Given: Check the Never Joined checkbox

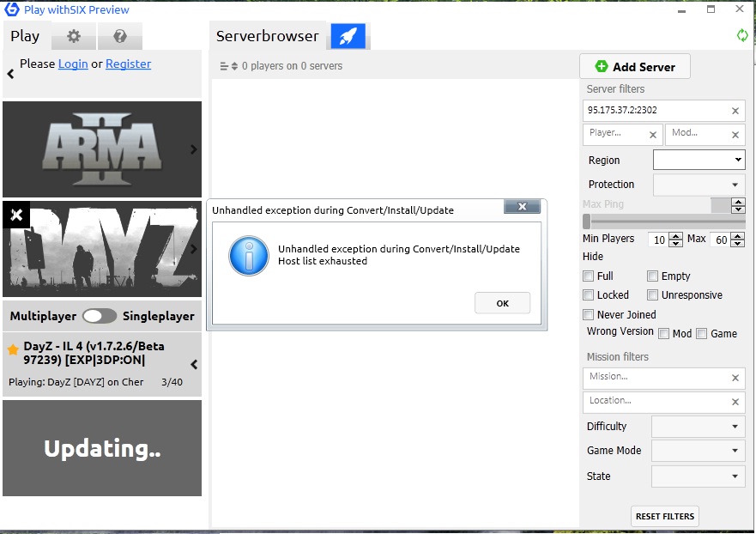Looking at the screenshot, I should (588, 315).
